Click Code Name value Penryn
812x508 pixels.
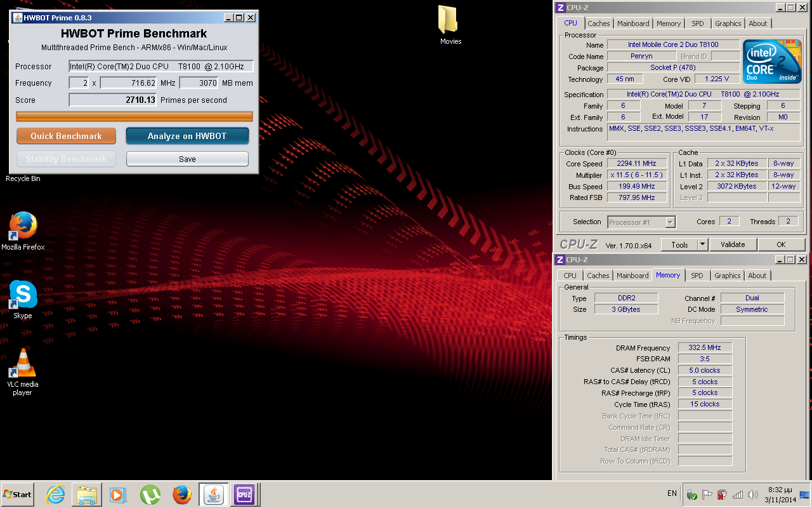coord(641,56)
